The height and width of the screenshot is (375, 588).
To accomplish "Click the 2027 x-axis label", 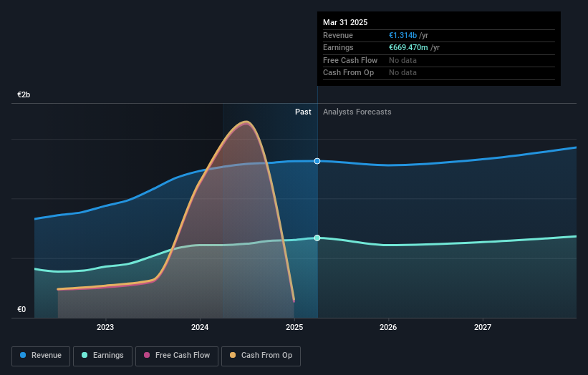I will 483,328.
